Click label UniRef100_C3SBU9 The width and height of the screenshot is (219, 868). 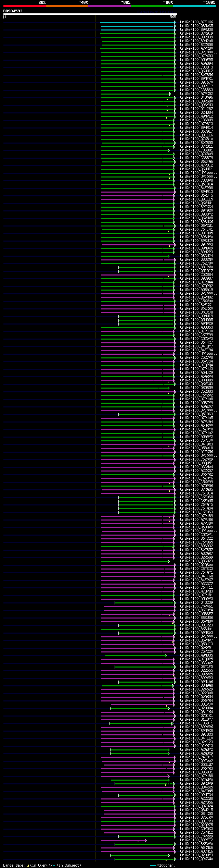(196, 120)
